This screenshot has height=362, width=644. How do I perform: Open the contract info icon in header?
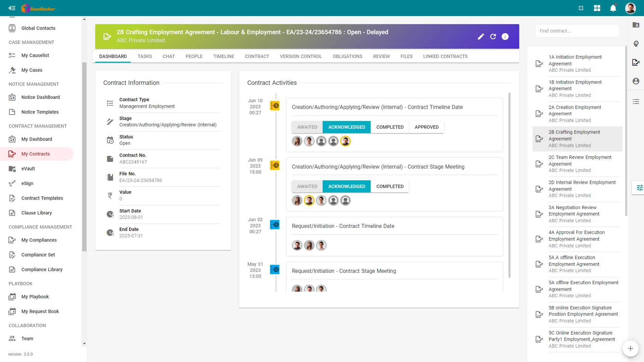505,37
